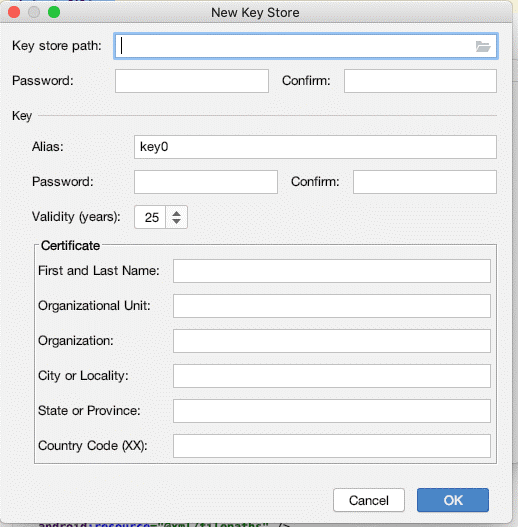Click the key Password field under Alias

pos(206,182)
